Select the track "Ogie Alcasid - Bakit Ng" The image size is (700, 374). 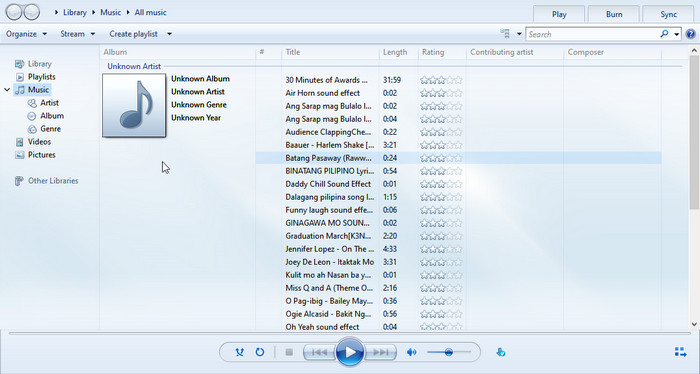click(328, 314)
